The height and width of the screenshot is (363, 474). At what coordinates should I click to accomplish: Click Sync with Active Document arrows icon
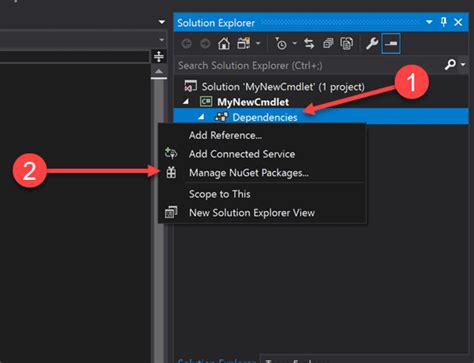(x=309, y=44)
